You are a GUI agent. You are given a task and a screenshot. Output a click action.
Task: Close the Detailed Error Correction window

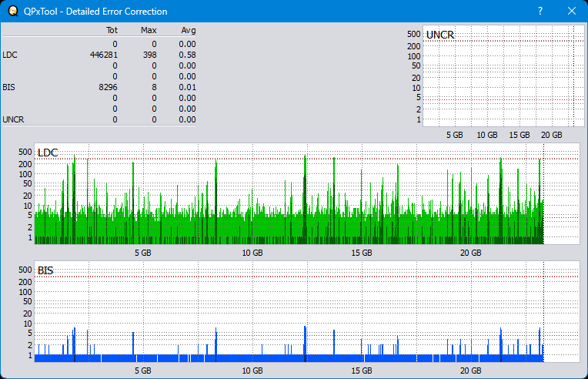572,12
